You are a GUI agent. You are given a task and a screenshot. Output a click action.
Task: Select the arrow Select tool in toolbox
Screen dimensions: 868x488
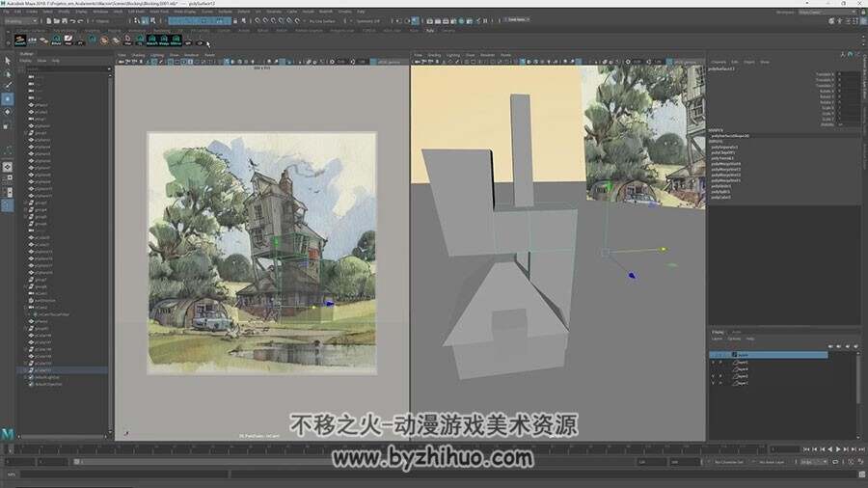coord(7,61)
